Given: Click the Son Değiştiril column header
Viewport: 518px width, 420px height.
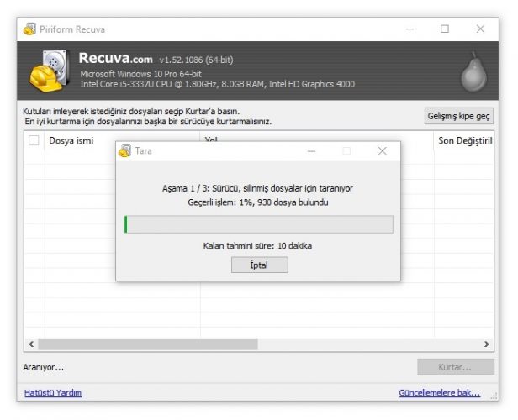Looking at the screenshot, I should [x=465, y=140].
